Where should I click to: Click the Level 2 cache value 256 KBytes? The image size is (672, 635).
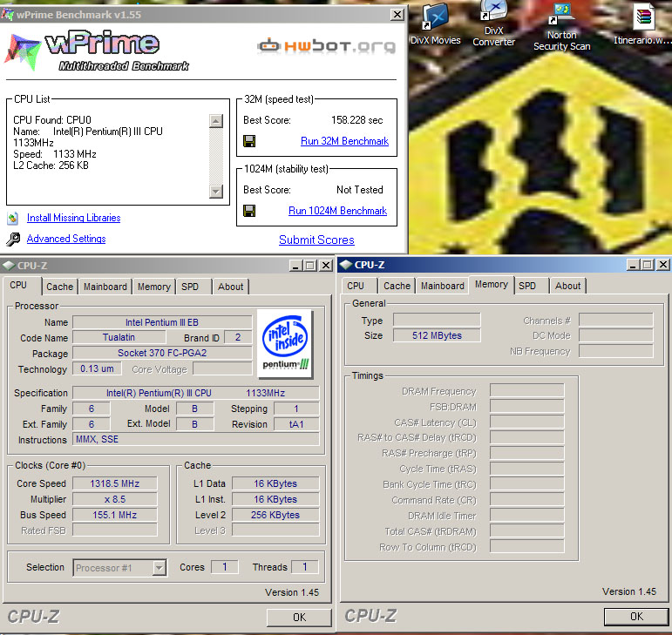click(x=275, y=515)
